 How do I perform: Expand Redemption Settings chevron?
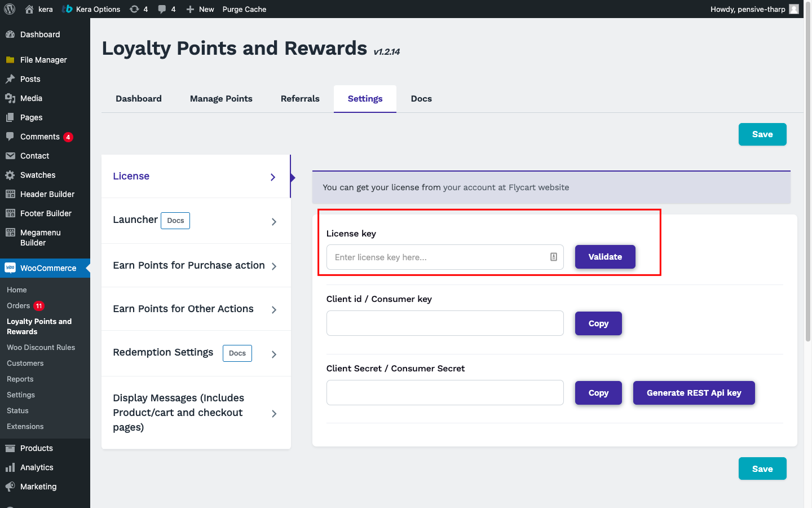tap(274, 354)
